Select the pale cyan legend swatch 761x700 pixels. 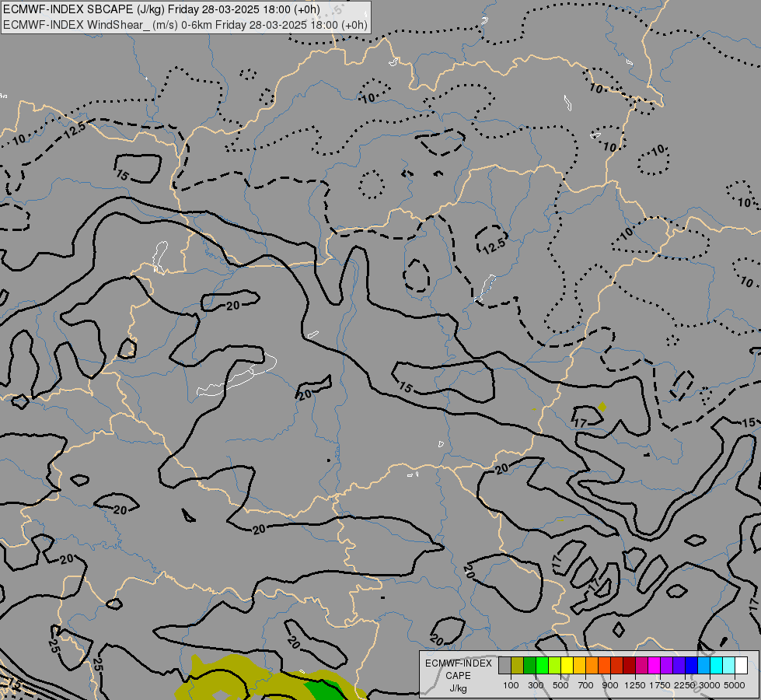(x=728, y=666)
